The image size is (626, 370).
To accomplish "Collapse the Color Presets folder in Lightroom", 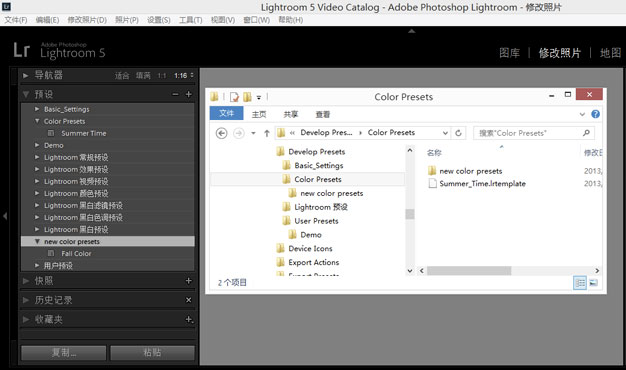I will 37,121.
